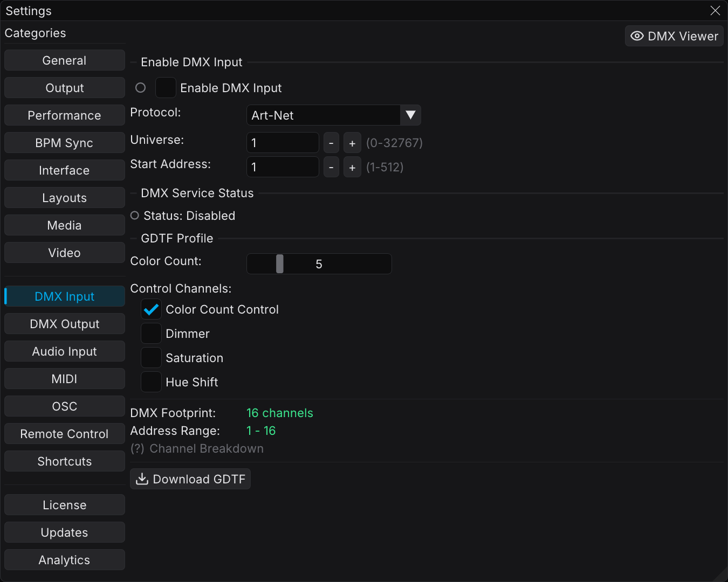728x582 pixels.
Task: Open the Art-Net protocol combo box
Action: [333, 115]
